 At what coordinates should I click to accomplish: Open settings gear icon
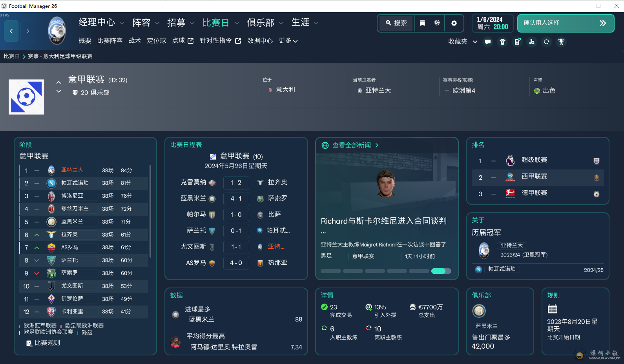(454, 23)
